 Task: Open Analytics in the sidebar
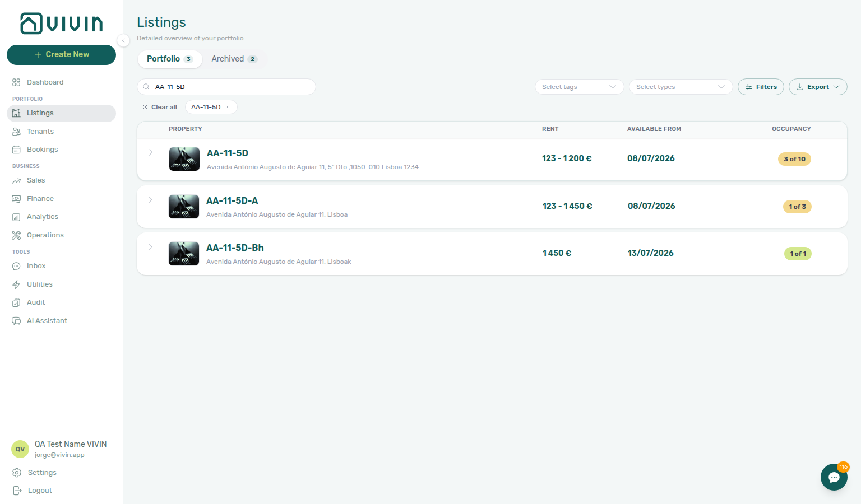[x=61, y=217]
